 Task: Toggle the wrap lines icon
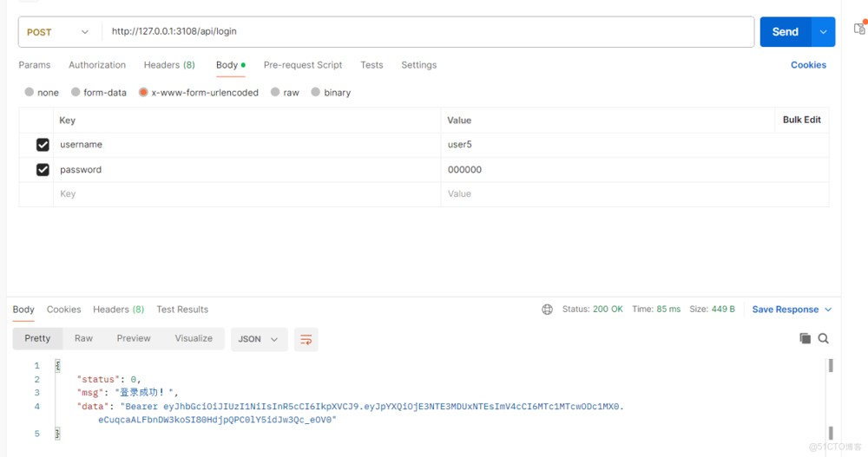pyautogui.click(x=306, y=339)
